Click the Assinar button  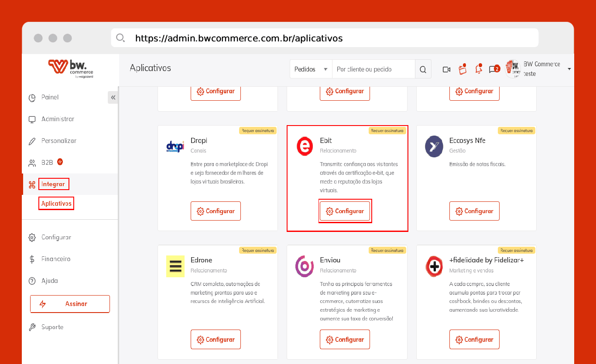point(70,304)
